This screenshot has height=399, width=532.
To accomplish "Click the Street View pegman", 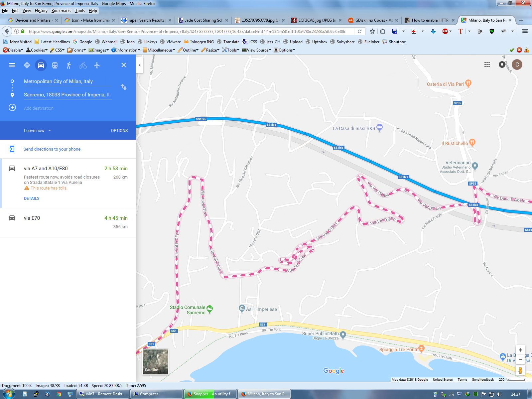I will pos(520,370).
